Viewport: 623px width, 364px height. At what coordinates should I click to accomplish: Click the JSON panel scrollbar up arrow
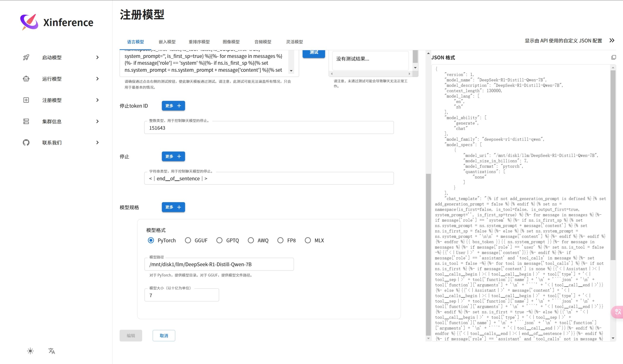(x=613, y=67)
